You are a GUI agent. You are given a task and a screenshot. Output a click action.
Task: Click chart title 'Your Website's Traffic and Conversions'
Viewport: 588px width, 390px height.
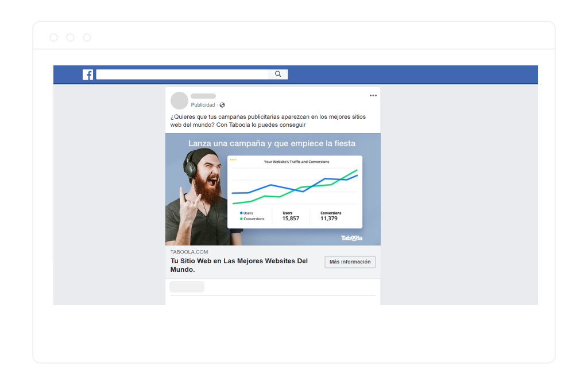click(297, 162)
